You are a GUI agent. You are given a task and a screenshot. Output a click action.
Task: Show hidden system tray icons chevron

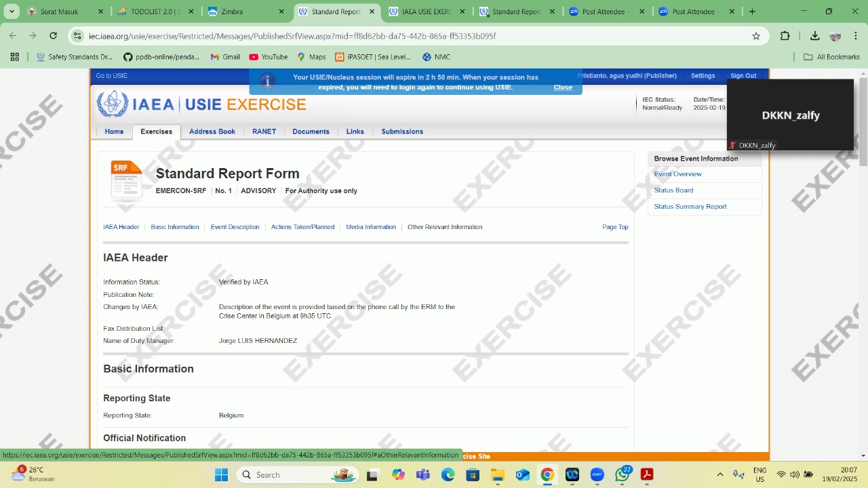click(x=720, y=475)
